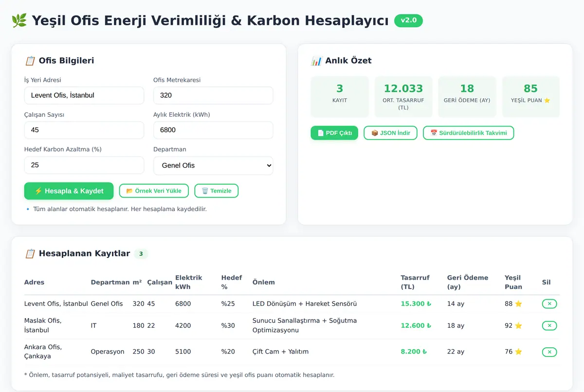Remove the Ankara Ofis record
This screenshot has width=584, height=392.
[x=549, y=352]
